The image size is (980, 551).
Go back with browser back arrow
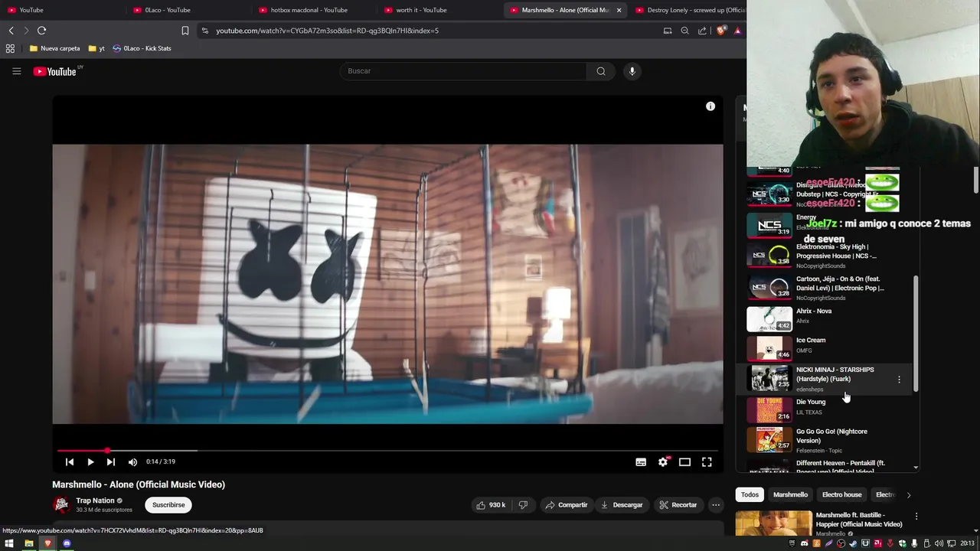coord(11,31)
